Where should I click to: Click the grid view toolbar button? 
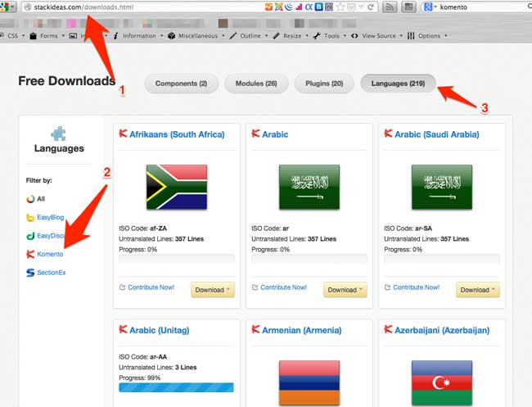pyautogui.click(x=409, y=7)
